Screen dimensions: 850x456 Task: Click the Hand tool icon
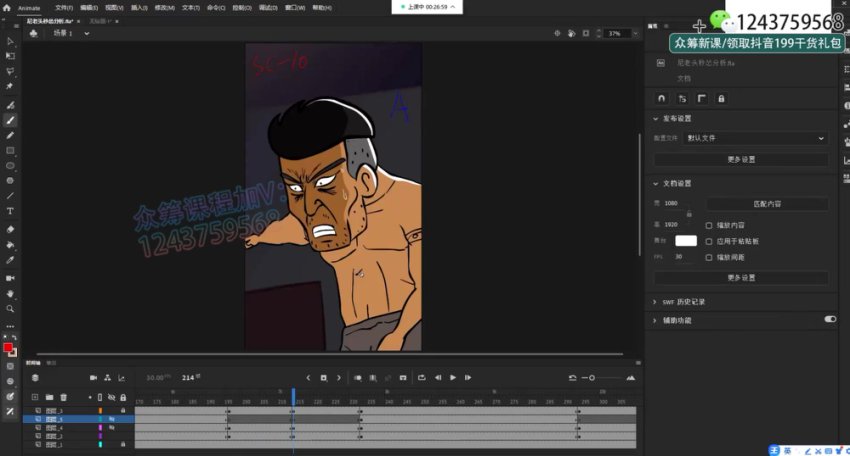10,294
